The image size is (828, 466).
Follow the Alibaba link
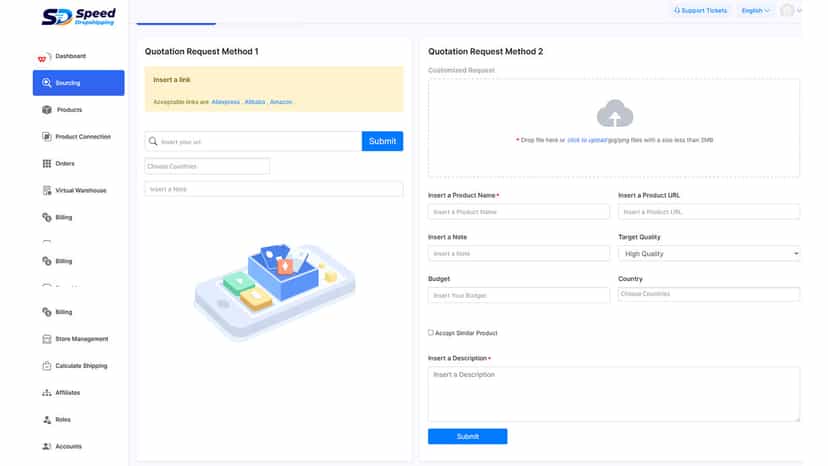click(255, 102)
